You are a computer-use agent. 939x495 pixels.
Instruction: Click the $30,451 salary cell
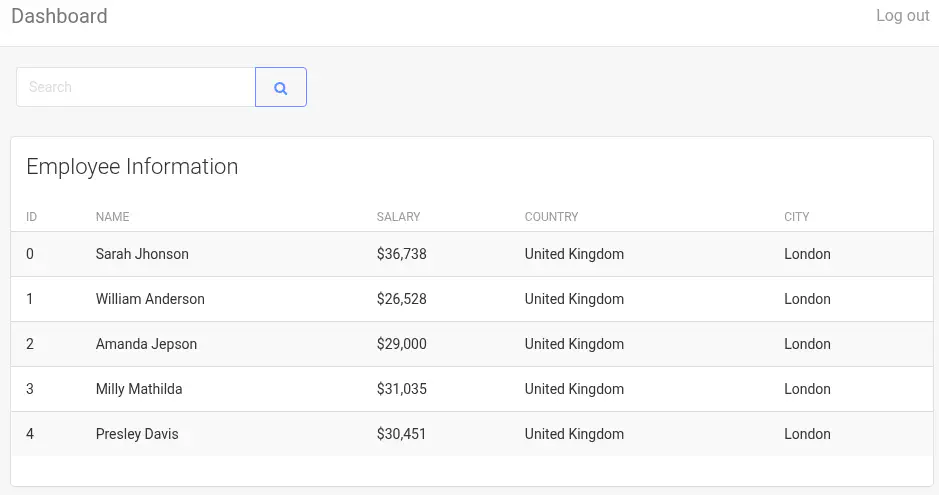401,434
